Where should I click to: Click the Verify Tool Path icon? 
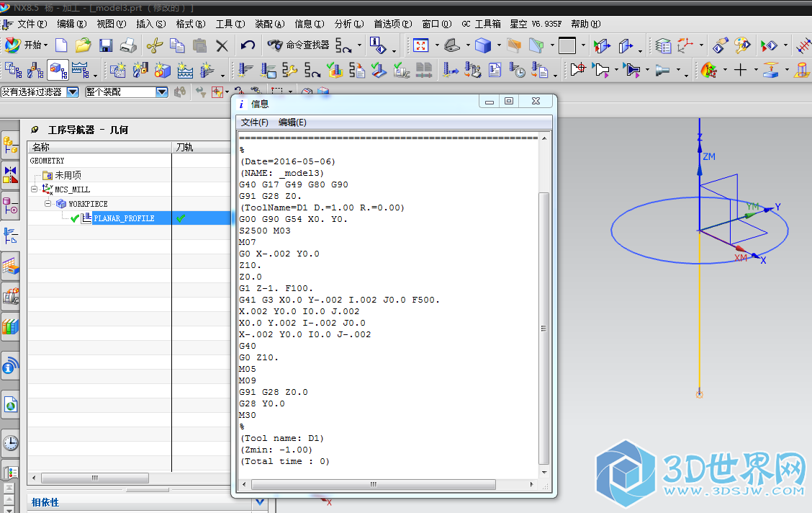point(335,70)
